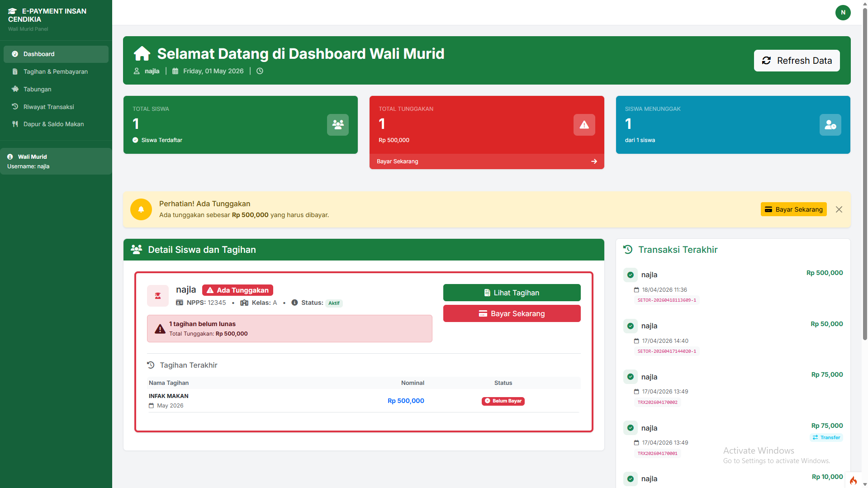Click the check icon of Rp 500,000 transaction
The width and height of the screenshot is (868, 488).
pos(631,275)
